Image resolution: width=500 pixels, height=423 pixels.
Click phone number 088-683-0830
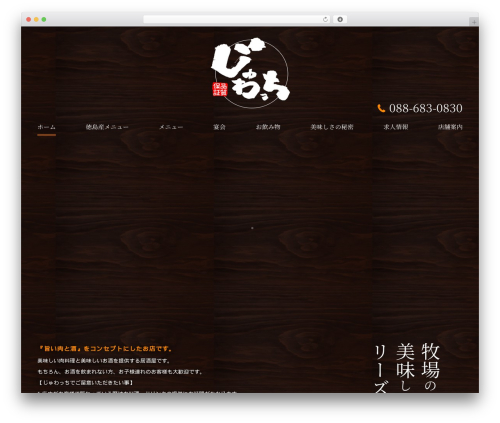[426, 108]
